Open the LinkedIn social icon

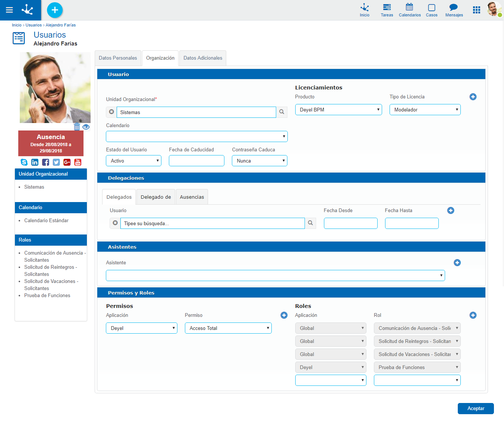pos(35,162)
